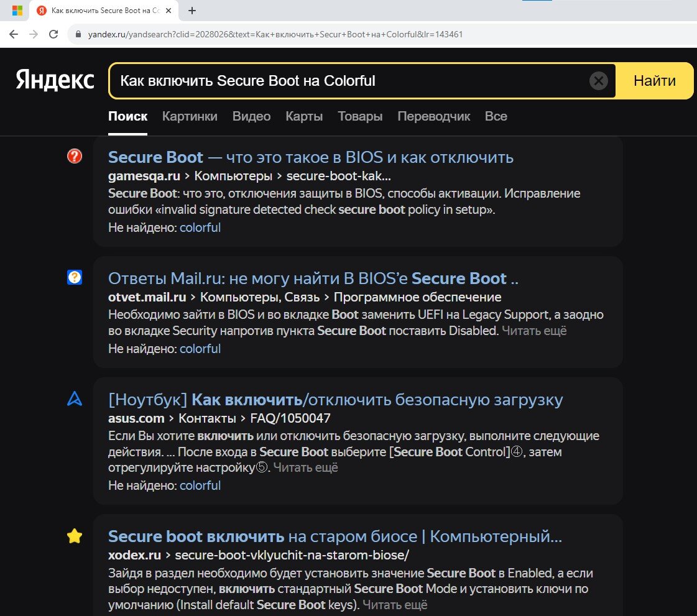Click Читать ещё in xodex result
The width and height of the screenshot is (697, 616).
[395, 605]
